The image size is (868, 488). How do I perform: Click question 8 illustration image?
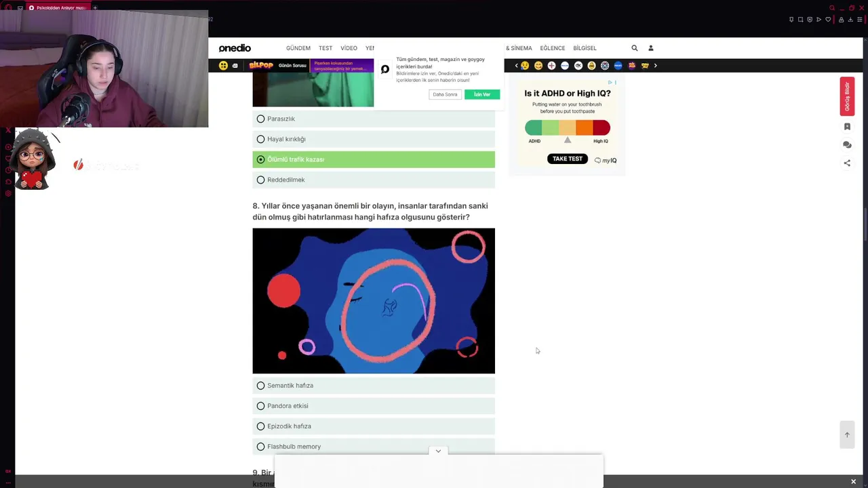[x=374, y=301]
